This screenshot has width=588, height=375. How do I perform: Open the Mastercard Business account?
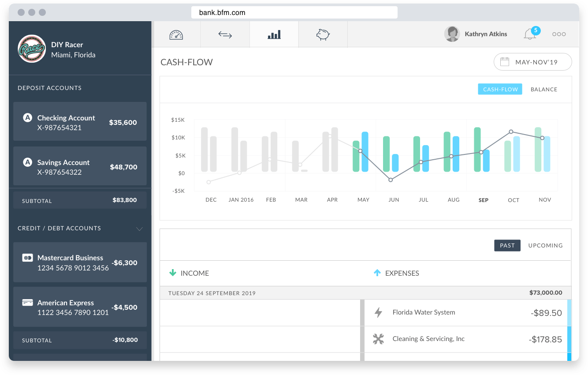pos(80,262)
